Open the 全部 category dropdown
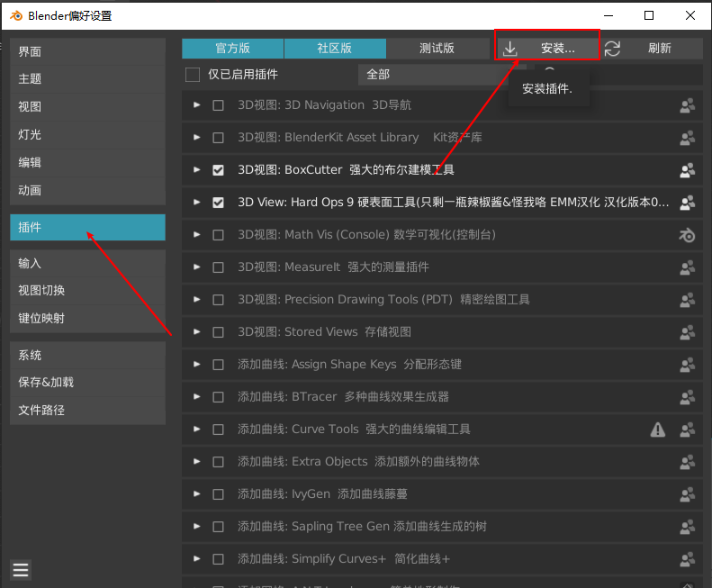This screenshot has width=712, height=588. coord(443,75)
